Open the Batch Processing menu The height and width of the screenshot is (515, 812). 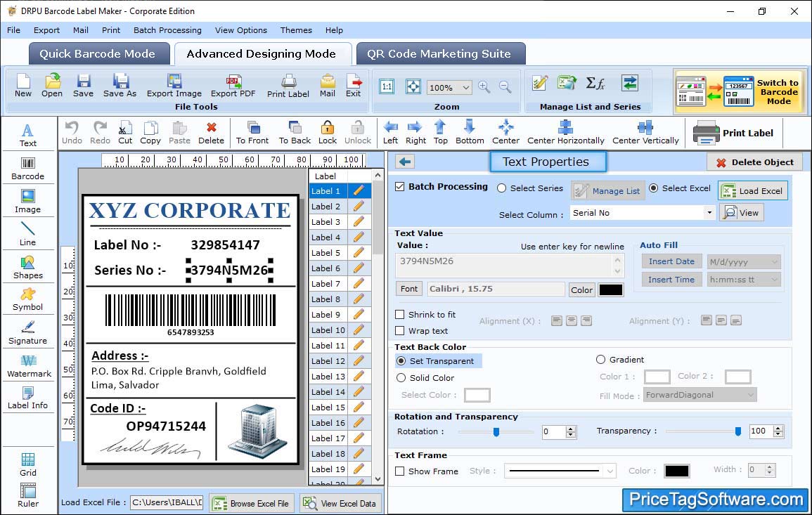[167, 30]
